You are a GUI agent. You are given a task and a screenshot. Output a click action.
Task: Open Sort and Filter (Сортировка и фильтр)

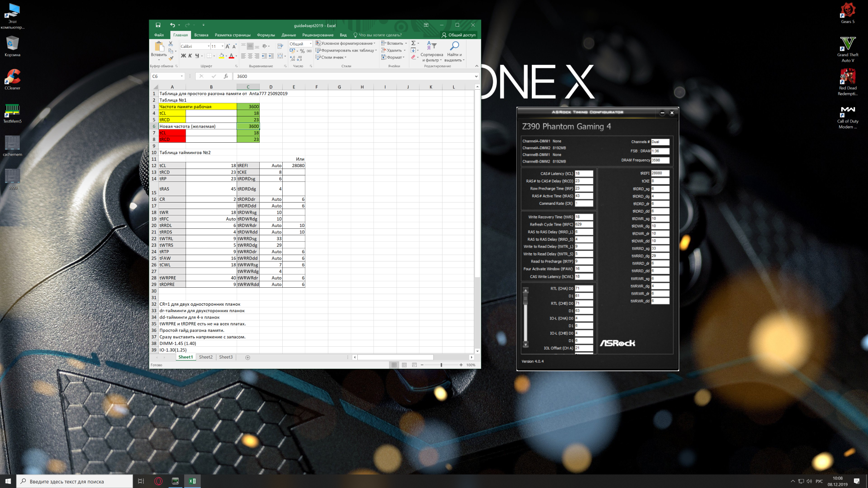432,52
